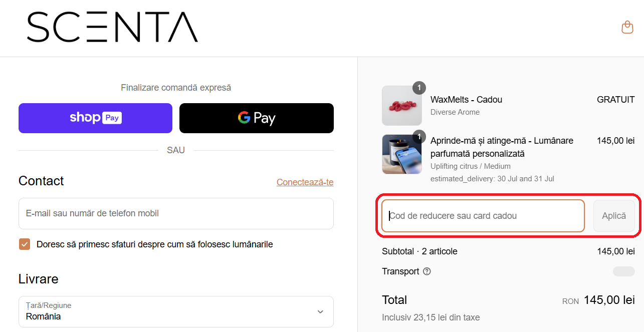The height and width of the screenshot is (332, 644).
Task: Click the personalized candle product thumbnail
Action: pyautogui.click(x=401, y=154)
